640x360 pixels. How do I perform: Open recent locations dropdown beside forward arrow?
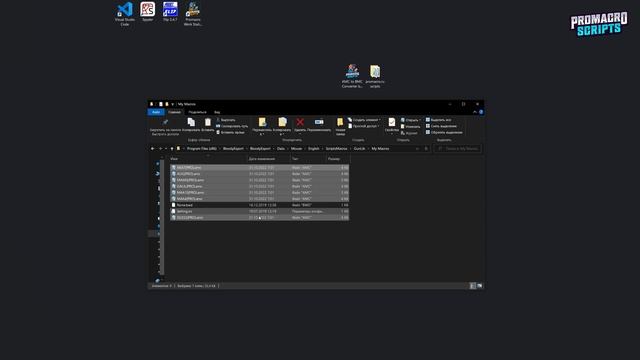[x=166, y=149]
